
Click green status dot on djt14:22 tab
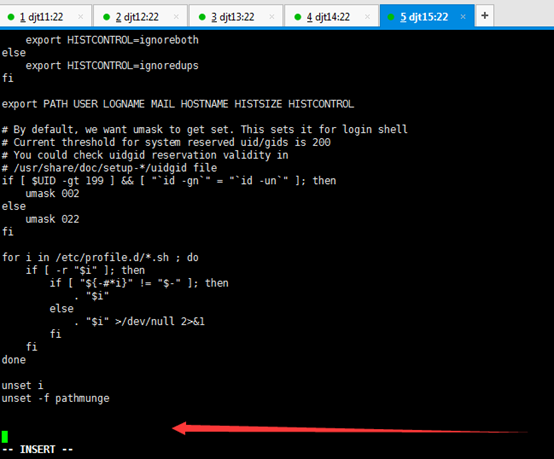pyautogui.click(x=297, y=17)
